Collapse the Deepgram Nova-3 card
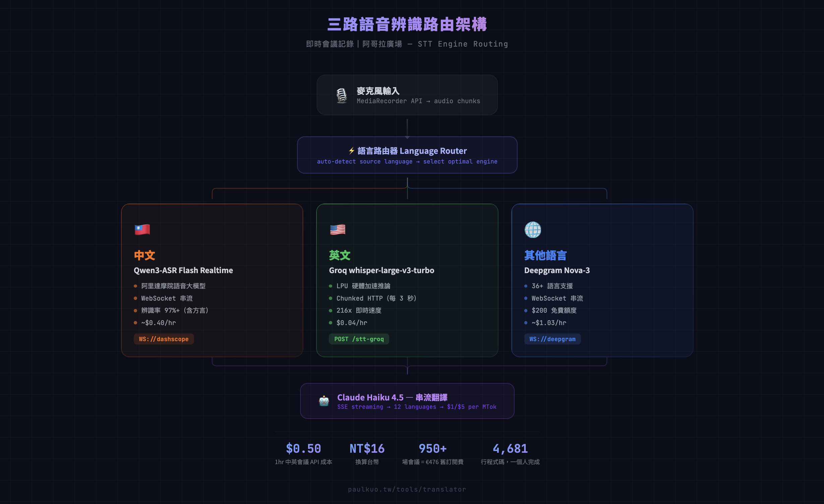This screenshot has width=824, height=504. (x=602, y=281)
